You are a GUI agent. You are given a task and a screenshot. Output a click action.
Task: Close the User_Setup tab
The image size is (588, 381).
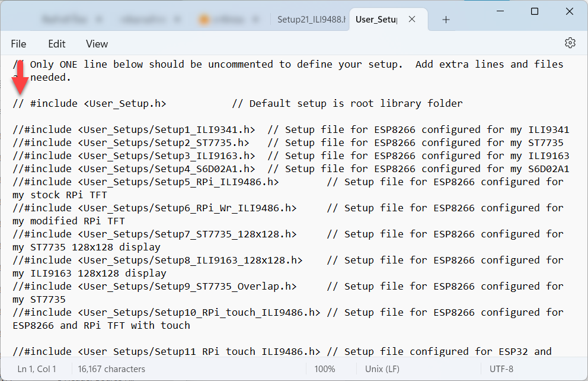[x=412, y=20]
